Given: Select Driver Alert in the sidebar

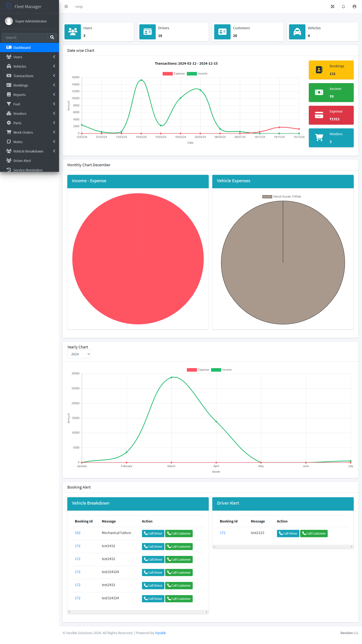Looking at the screenshot, I should point(22,160).
